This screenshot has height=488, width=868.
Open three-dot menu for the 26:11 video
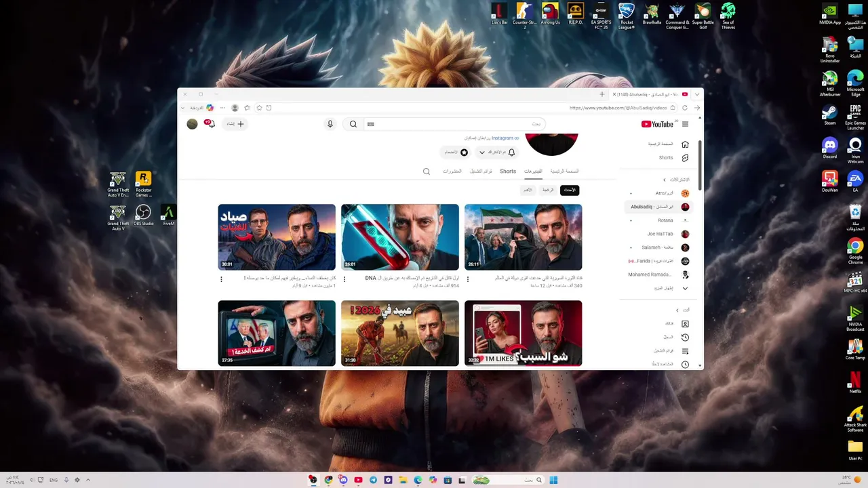pos(468,279)
